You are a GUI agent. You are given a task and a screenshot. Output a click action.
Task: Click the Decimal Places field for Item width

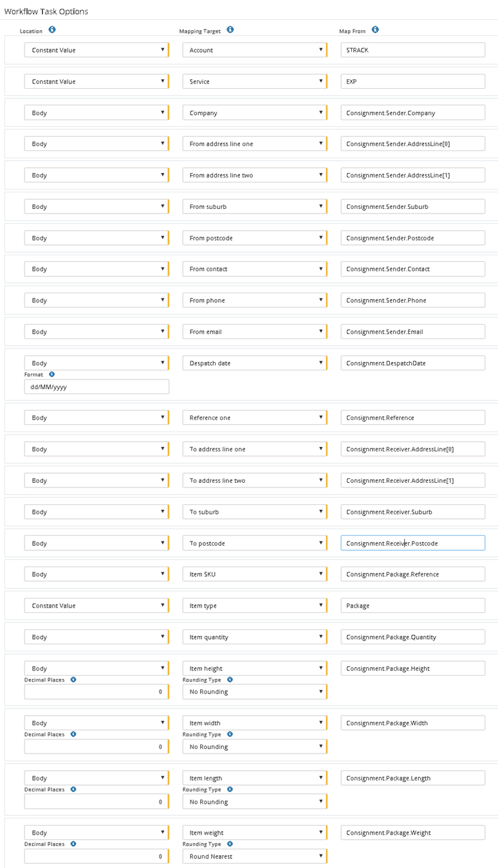pyautogui.click(x=96, y=746)
